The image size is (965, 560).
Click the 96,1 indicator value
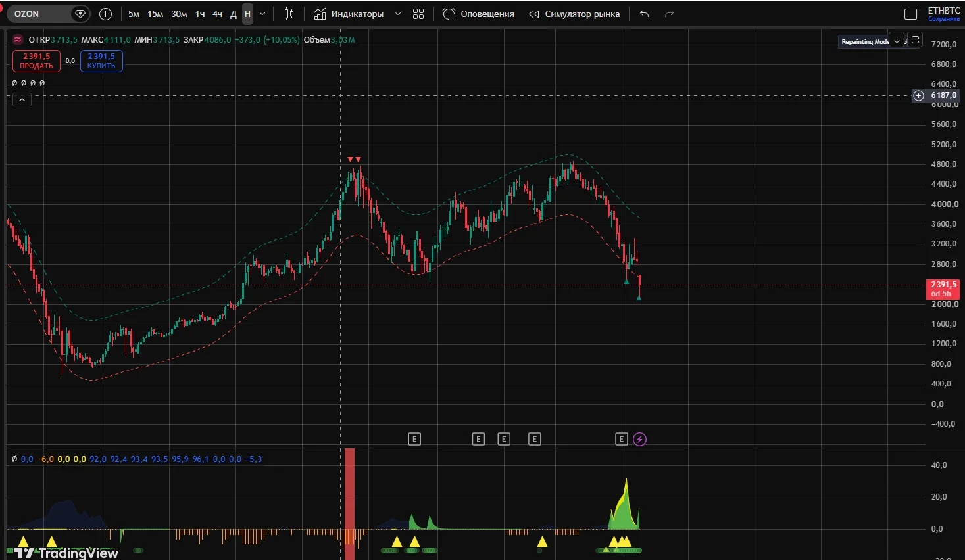pos(200,459)
